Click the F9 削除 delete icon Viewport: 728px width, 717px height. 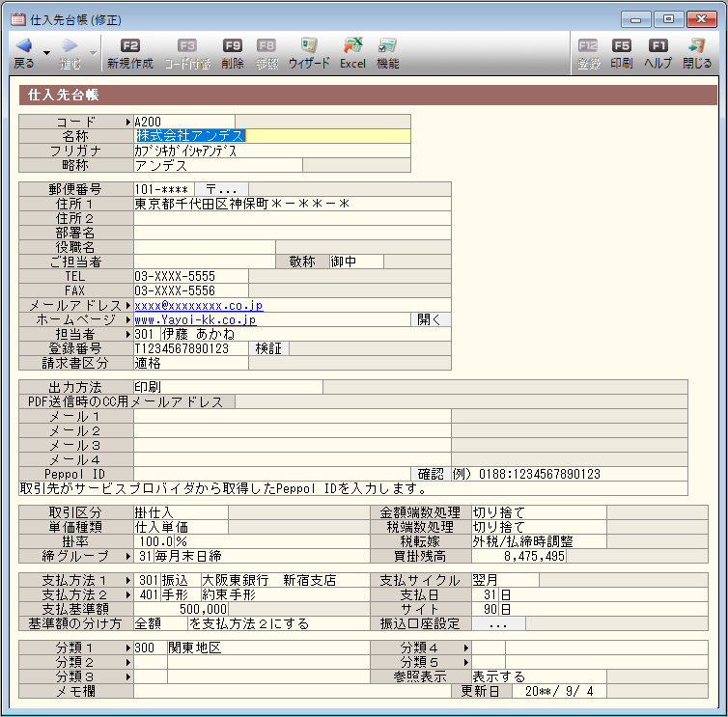[x=232, y=45]
